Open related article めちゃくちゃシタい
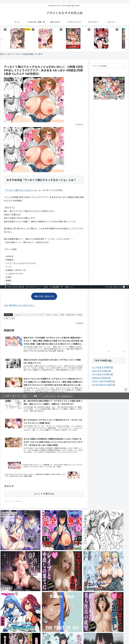This screenshot has width=129, height=644. [44, 385]
